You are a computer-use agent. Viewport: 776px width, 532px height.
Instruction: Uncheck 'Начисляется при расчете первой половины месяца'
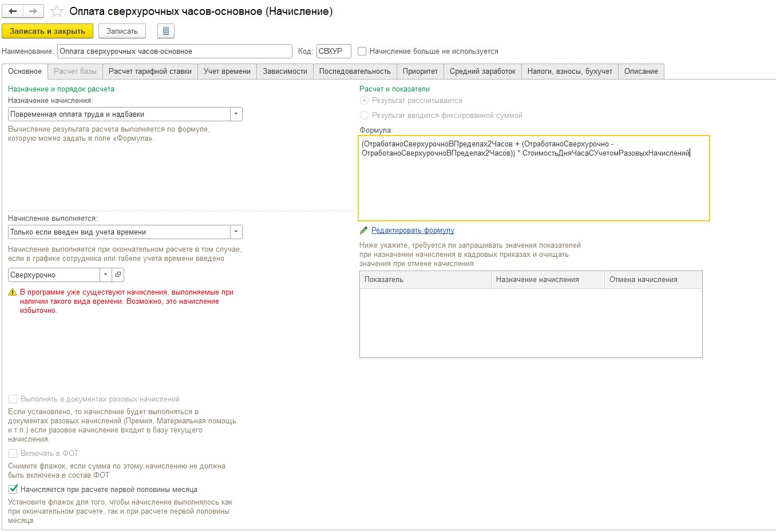pos(13,490)
